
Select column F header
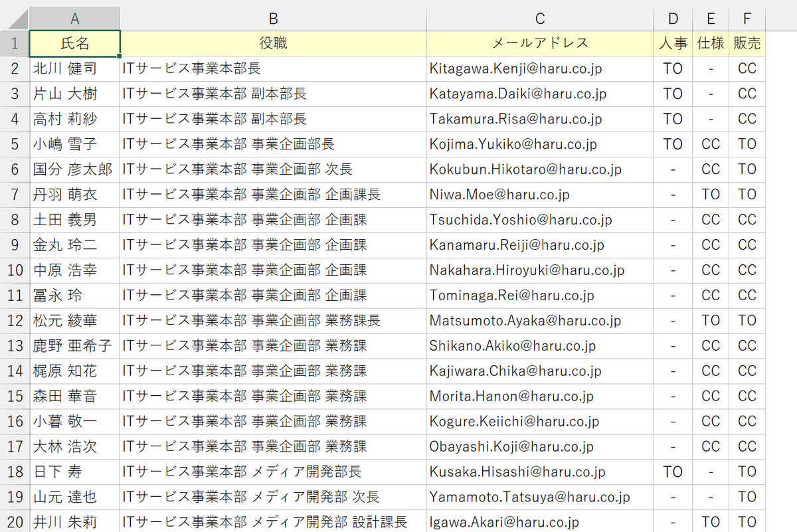pyautogui.click(x=747, y=18)
